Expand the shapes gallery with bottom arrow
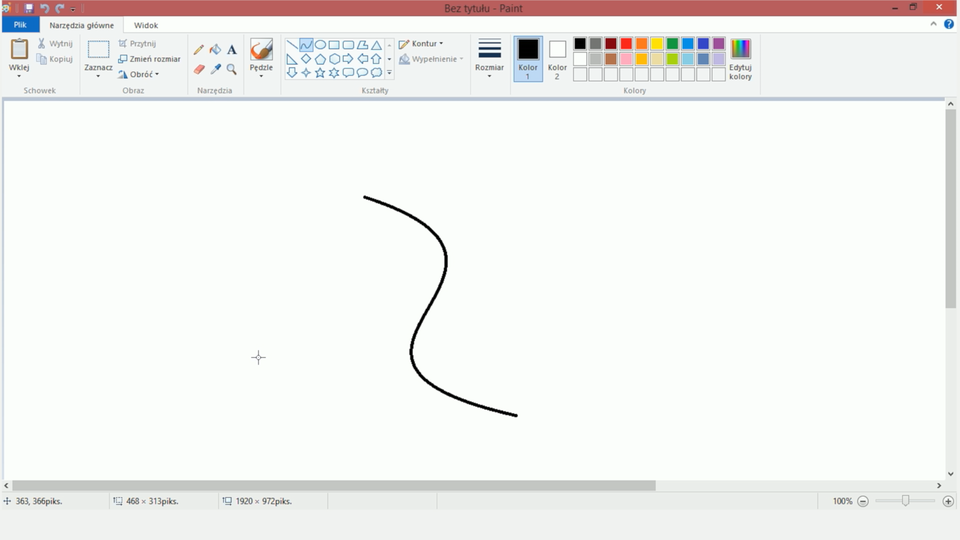The height and width of the screenshot is (540, 960). (x=389, y=72)
